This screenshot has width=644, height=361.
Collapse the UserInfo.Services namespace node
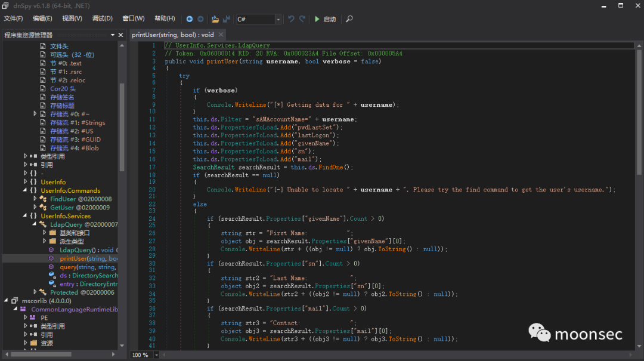[26, 216]
